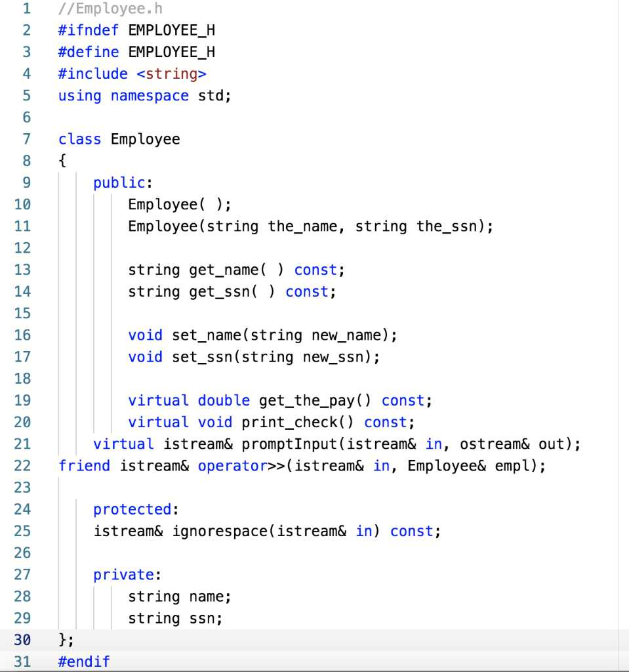Click the 'friend' keyword on line 22

pyautogui.click(x=84, y=466)
